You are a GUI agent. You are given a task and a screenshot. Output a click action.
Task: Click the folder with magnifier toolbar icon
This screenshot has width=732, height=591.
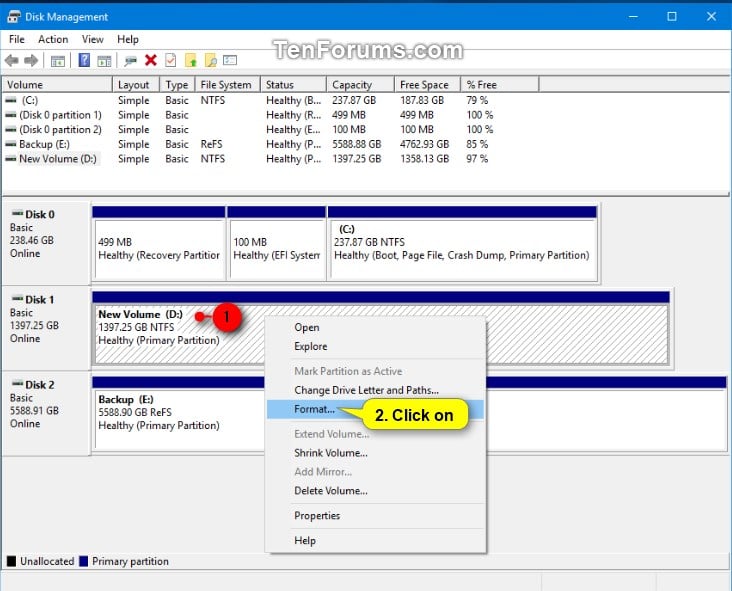pos(211,61)
